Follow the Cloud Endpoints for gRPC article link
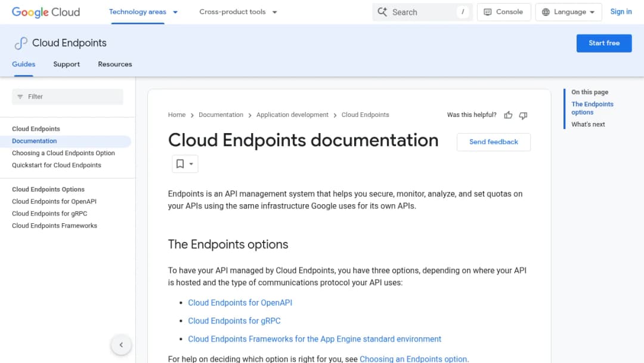Image resolution: width=644 pixels, height=363 pixels. [234, 321]
